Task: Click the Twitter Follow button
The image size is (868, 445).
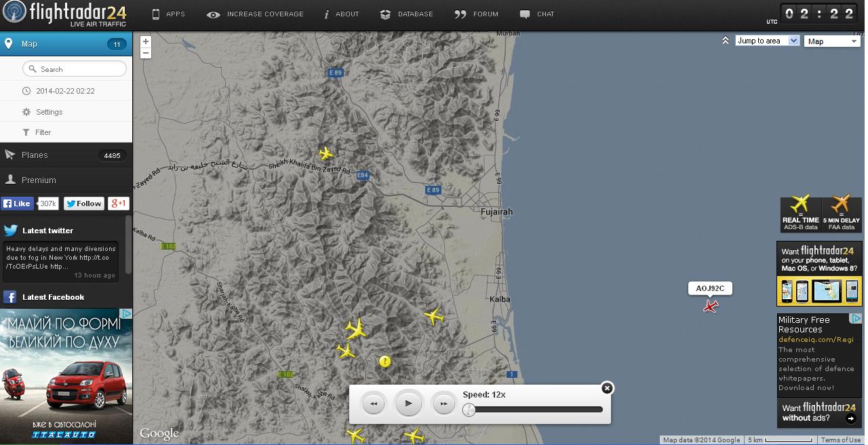Action: point(84,204)
